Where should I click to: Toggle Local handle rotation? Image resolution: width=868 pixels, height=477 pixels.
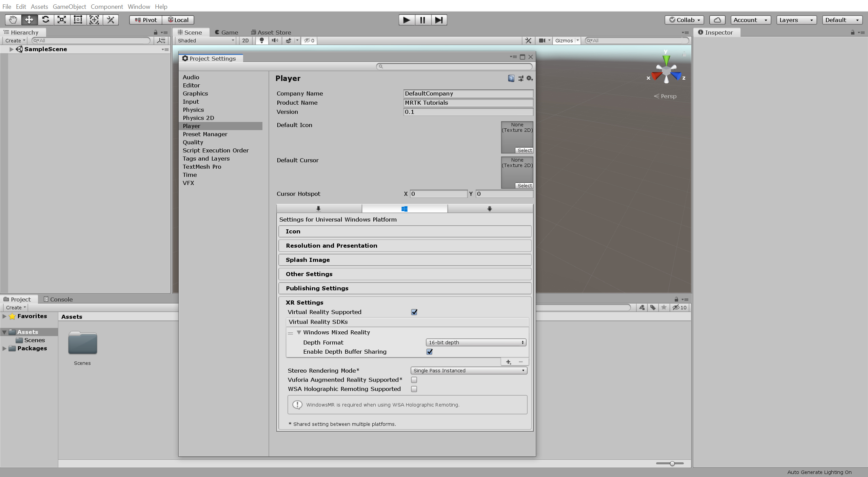[x=178, y=20]
